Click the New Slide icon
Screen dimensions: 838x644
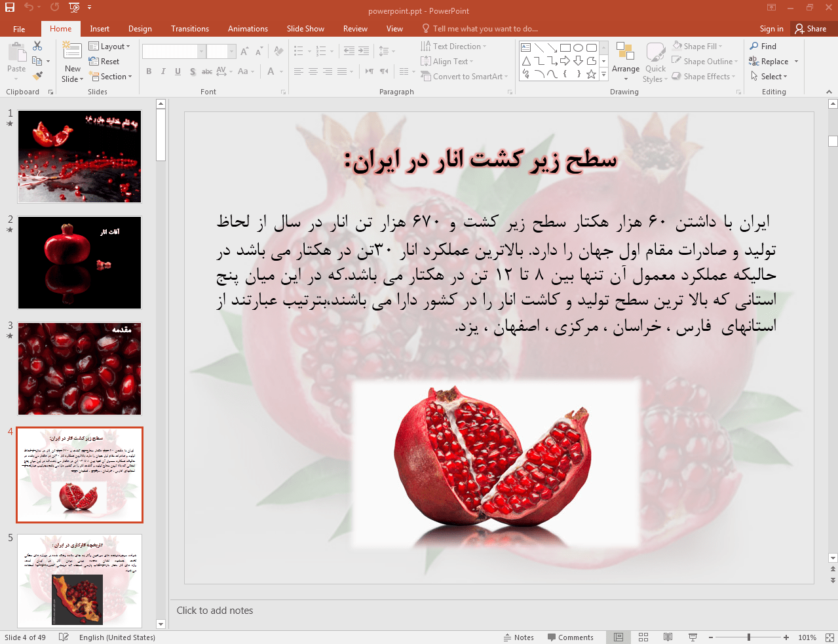[x=72, y=50]
